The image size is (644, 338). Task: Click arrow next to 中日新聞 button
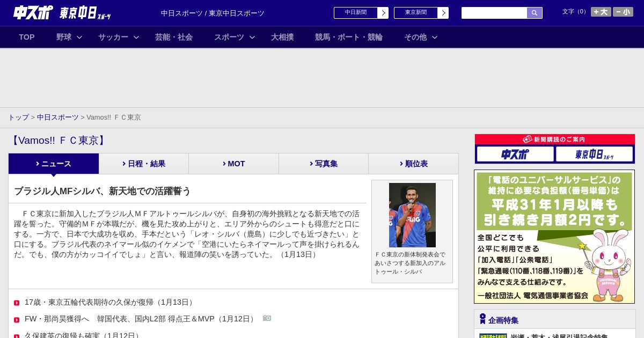[383, 13]
